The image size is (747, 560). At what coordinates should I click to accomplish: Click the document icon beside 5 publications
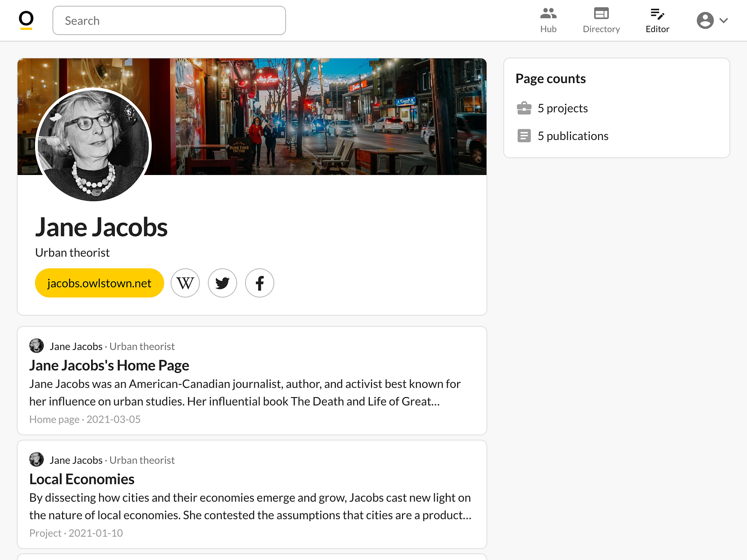tap(524, 136)
